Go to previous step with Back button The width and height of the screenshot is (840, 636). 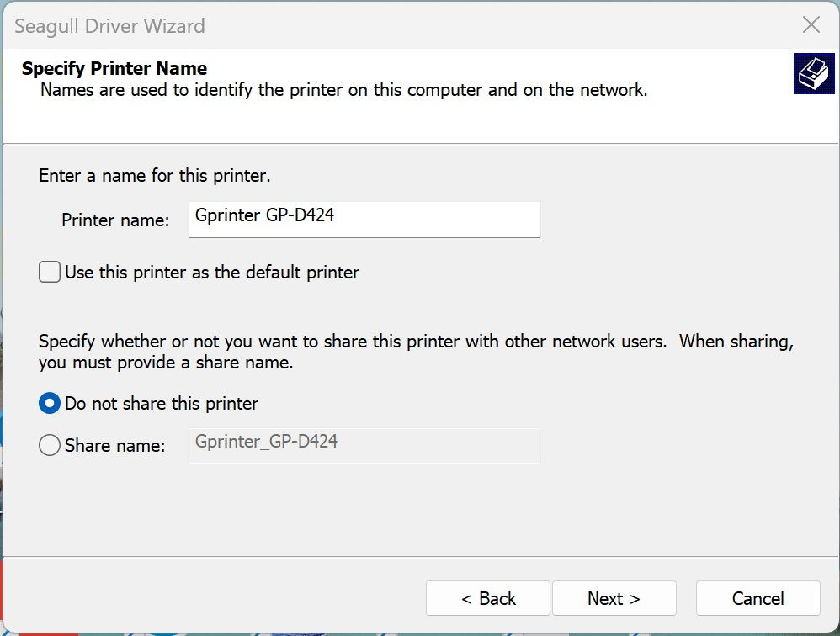[488, 598]
